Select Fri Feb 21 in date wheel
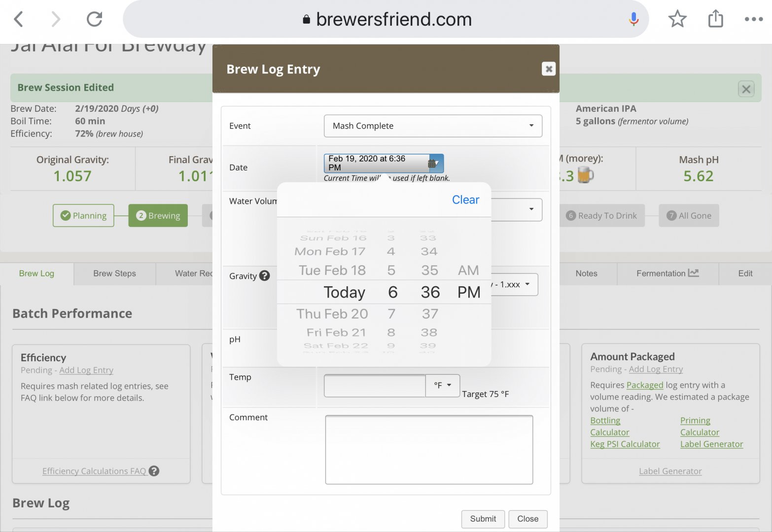 336,332
